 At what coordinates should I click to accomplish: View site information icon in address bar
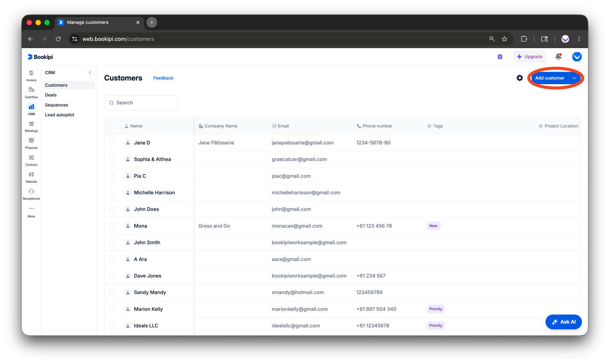[x=75, y=39]
